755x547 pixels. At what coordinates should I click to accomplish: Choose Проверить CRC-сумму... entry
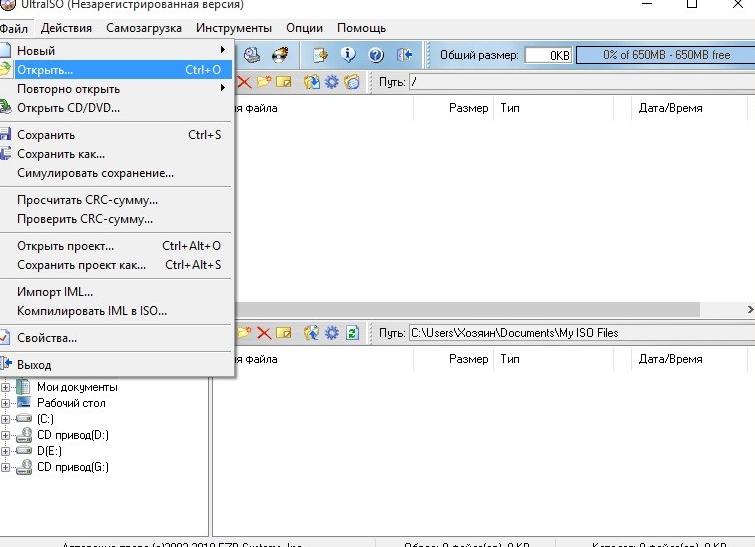[x=116, y=219]
